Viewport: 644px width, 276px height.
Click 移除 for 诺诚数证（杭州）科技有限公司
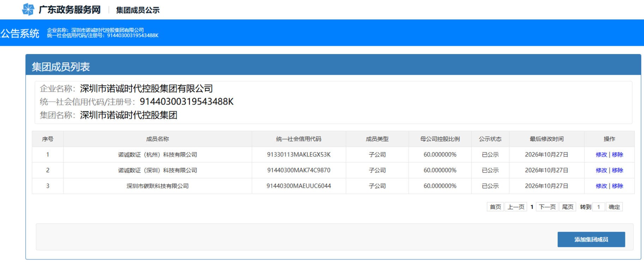[x=618, y=155]
